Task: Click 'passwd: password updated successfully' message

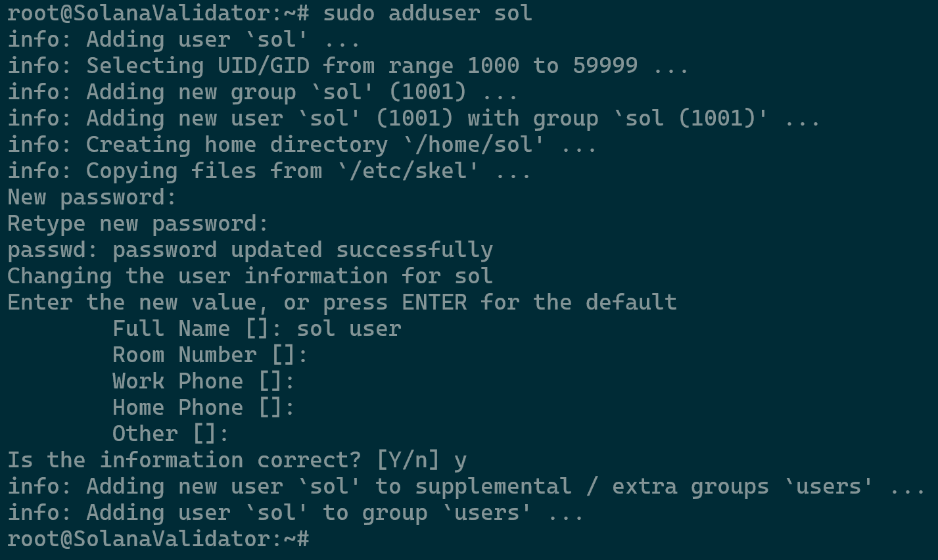Action: 250,250
